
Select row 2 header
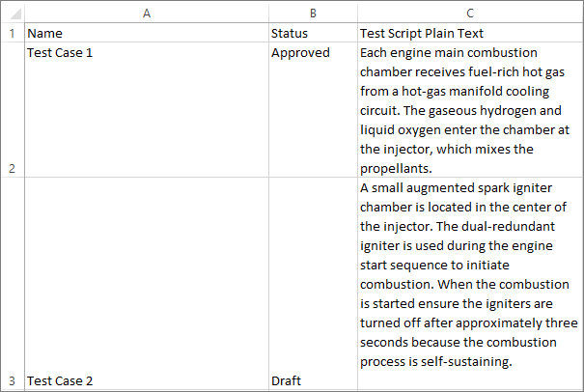13,110
